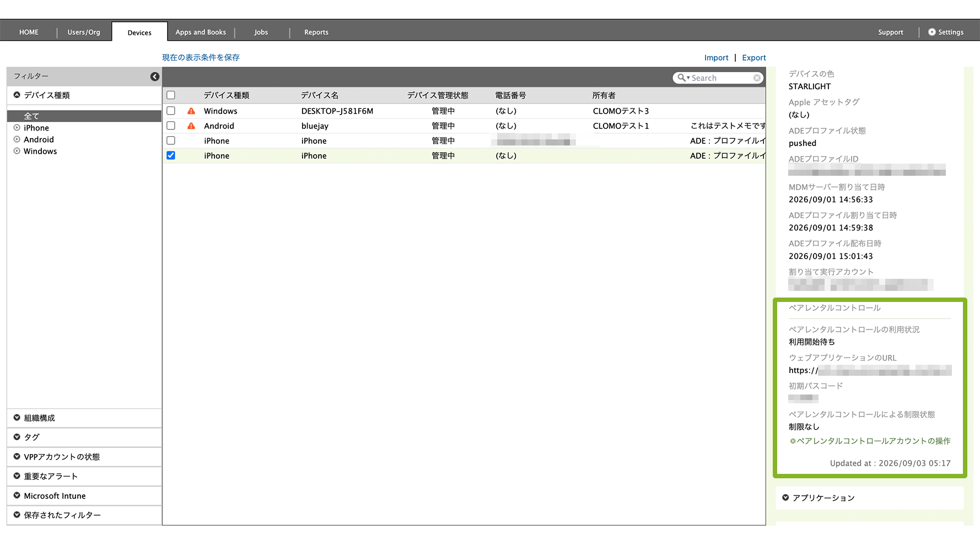Viewport: 980px width, 551px height.
Task: Click the Export link
Action: (754, 57)
